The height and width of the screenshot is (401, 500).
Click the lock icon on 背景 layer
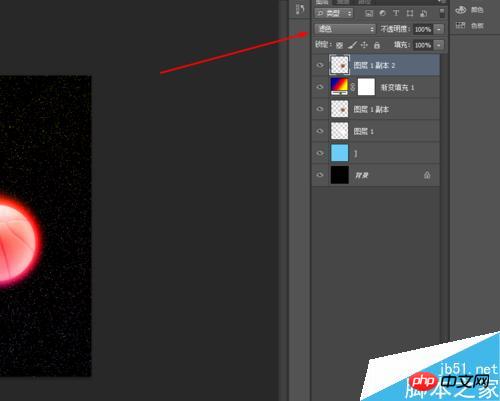click(x=427, y=175)
